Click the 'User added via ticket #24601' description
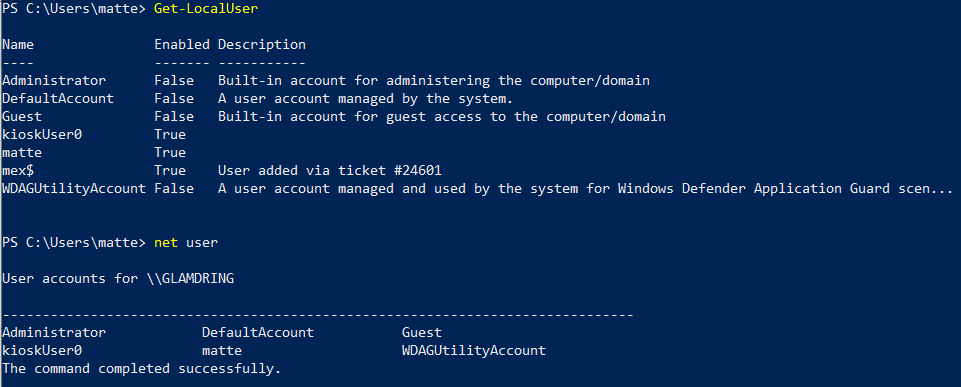 click(x=330, y=170)
